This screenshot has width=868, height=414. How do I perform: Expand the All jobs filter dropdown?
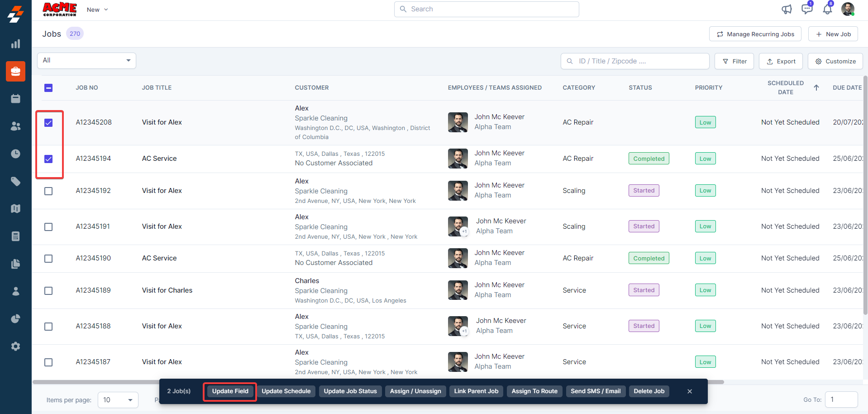(x=86, y=61)
